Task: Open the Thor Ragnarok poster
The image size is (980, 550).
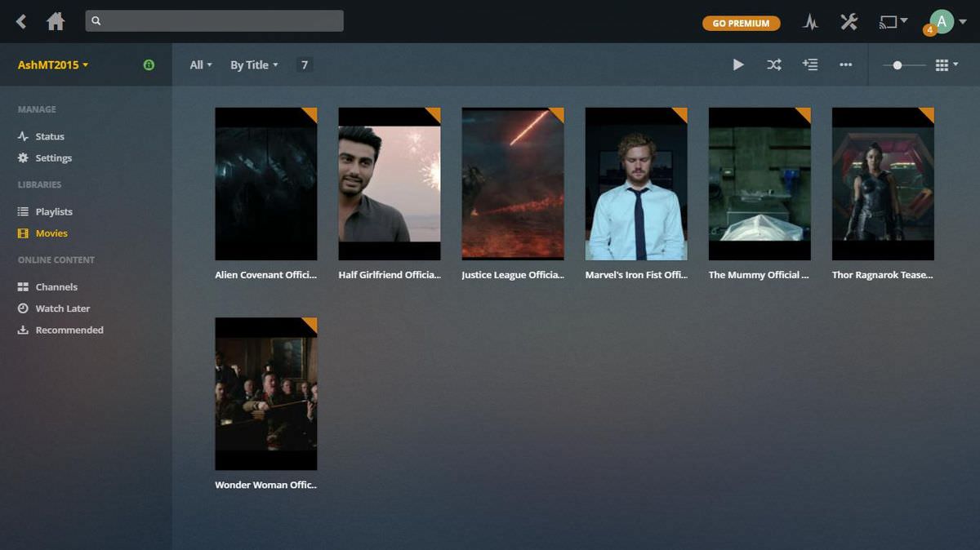Action: (x=883, y=184)
